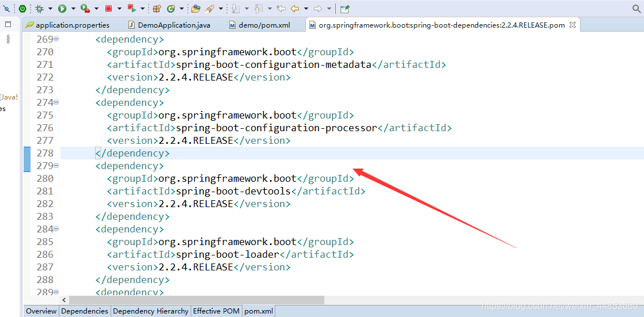The image size is (644, 317).
Task: Switch to DemoApplication.java tab
Action: [x=169, y=25]
